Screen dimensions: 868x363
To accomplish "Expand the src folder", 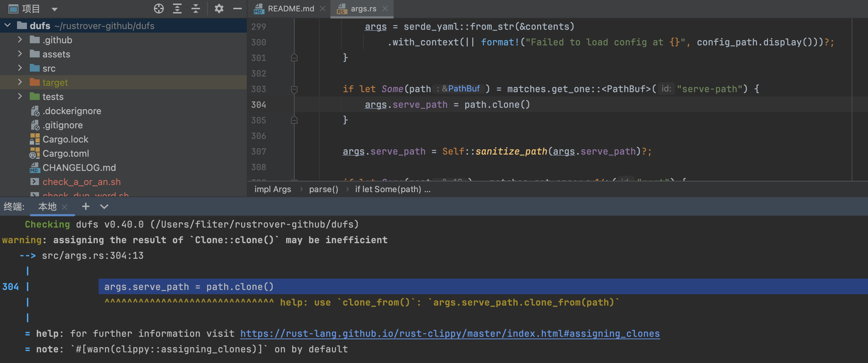I will click(x=20, y=68).
